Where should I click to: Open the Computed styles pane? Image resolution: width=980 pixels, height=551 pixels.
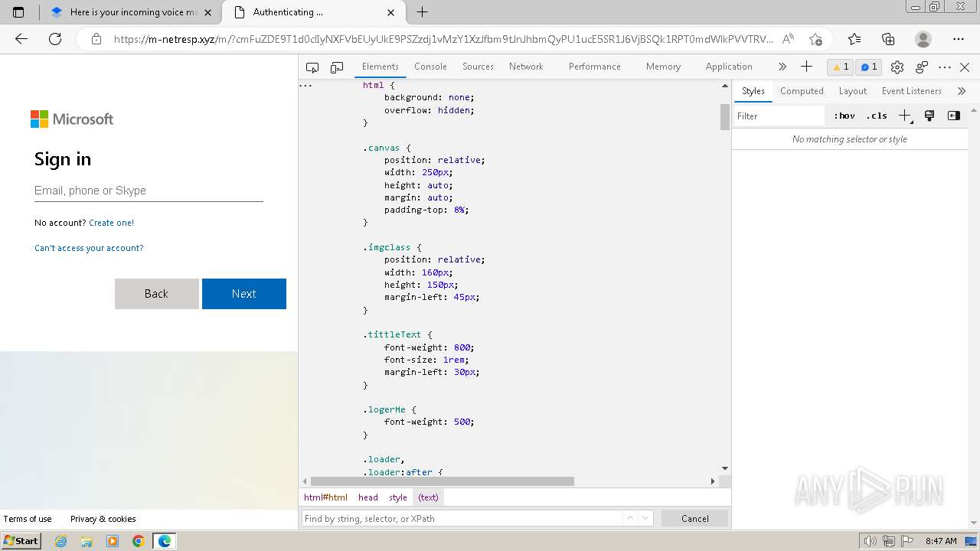point(802,91)
